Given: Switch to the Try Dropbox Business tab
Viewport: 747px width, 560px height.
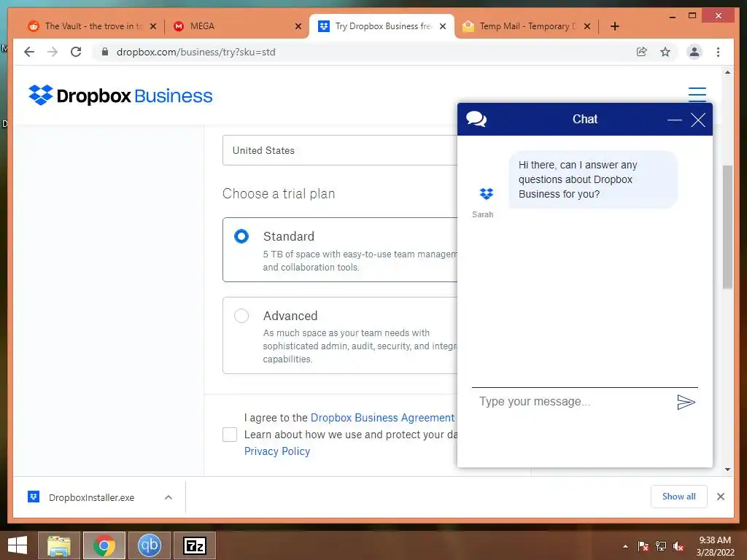Looking at the screenshot, I should 381,26.
